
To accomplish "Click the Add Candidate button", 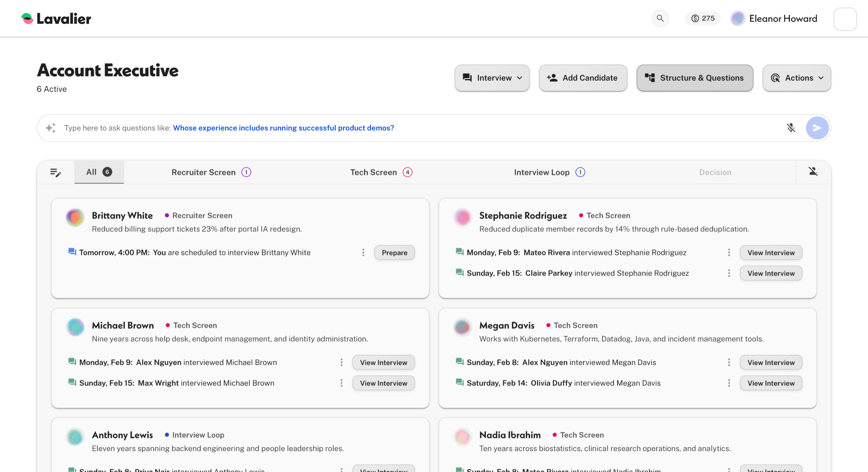I will pos(583,78).
